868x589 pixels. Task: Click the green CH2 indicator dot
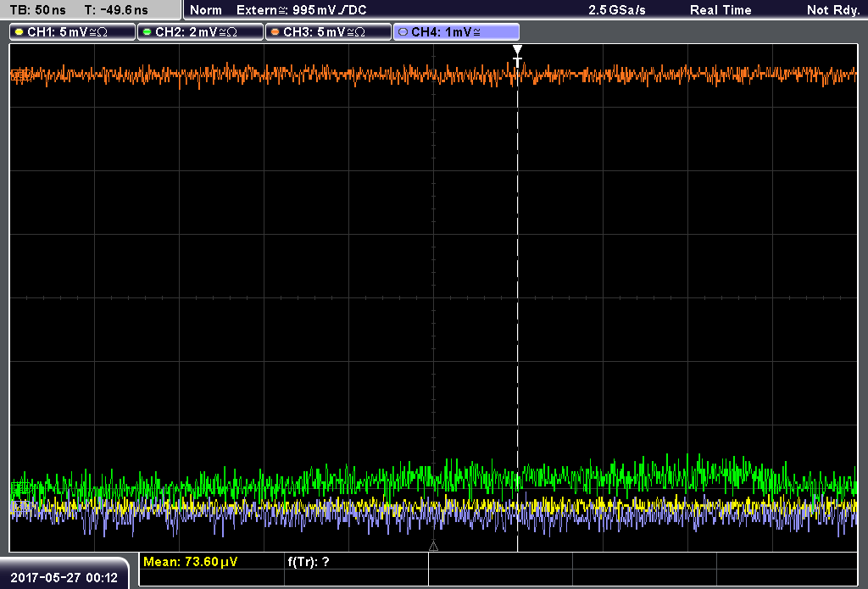click(147, 32)
